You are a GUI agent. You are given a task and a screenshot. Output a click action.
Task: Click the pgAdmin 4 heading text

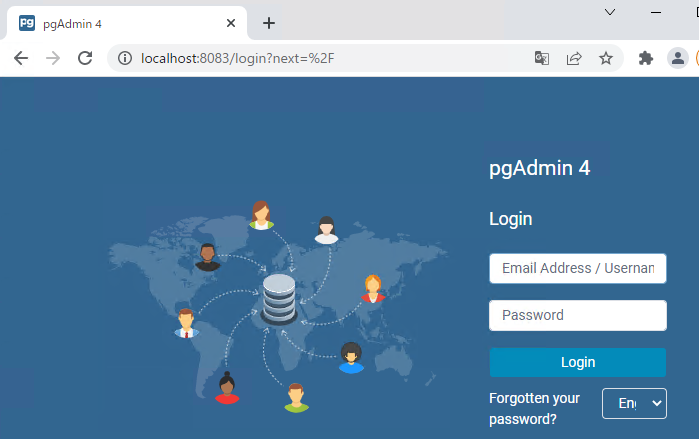[x=539, y=168]
